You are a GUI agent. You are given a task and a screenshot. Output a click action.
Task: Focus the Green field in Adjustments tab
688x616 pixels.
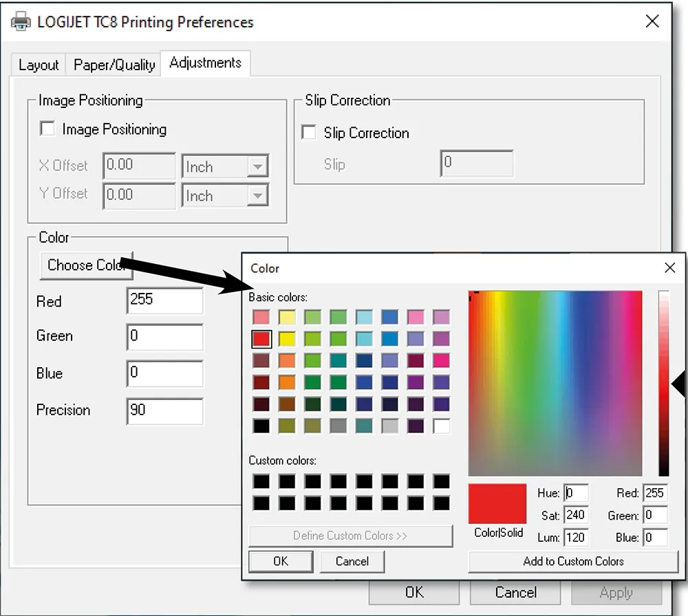165,337
